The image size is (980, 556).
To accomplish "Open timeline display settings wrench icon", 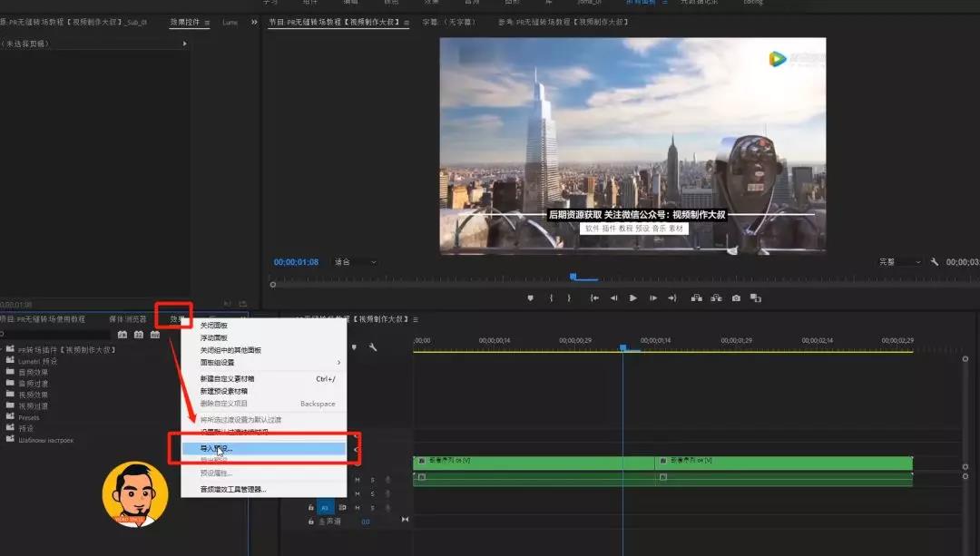I will click(373, 346).
